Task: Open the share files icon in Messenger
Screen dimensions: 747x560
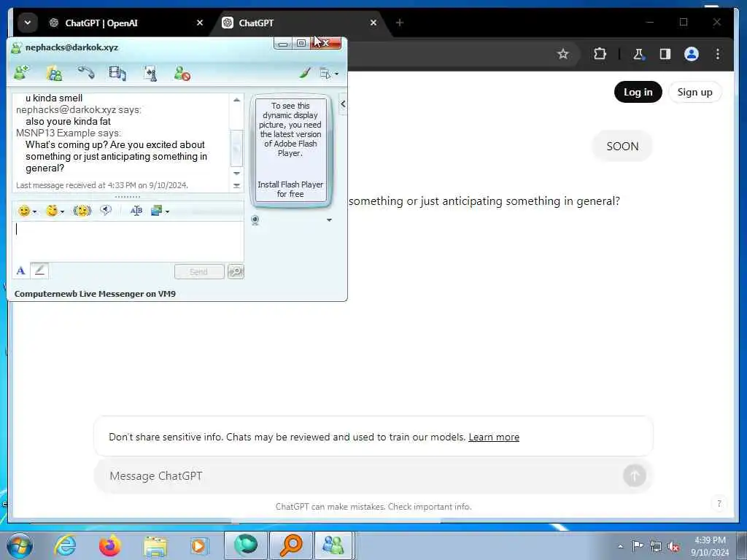Action: coord(54,73)
